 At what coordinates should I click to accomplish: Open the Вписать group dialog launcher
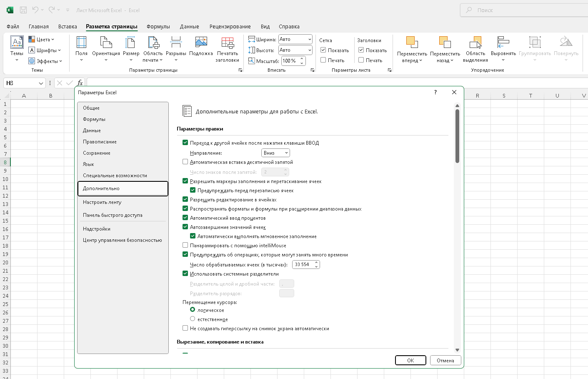pos(313,70)
